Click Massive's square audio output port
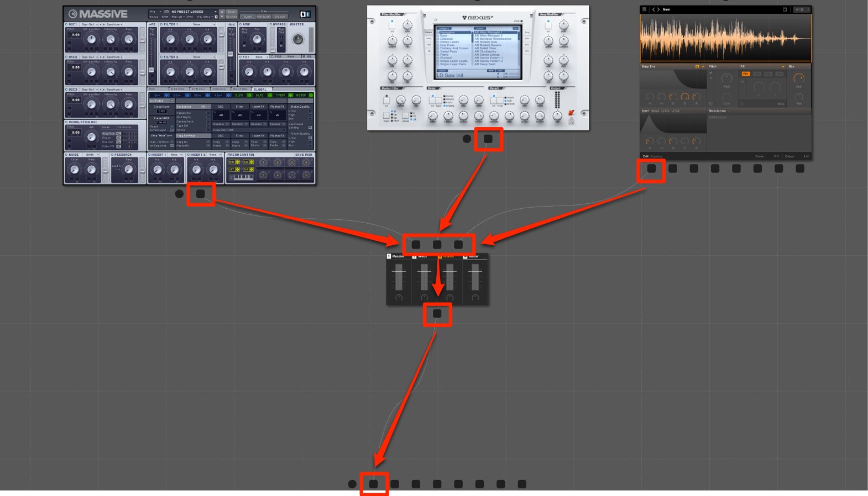 201,194
